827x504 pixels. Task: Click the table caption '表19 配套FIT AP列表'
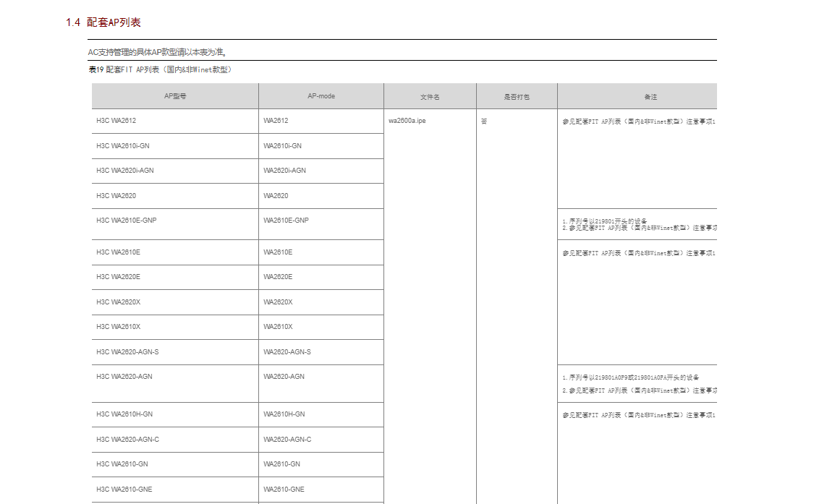[161, 69]
